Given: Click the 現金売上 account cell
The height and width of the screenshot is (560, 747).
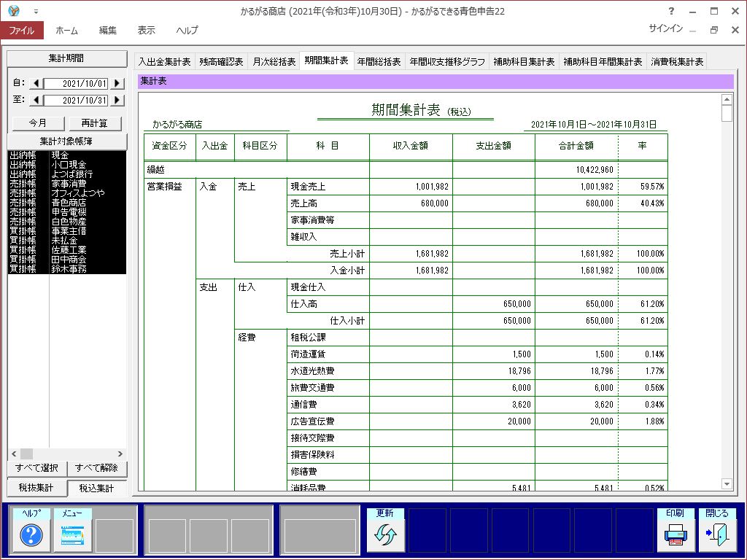Looking at the screenshot, I should 328,187.
